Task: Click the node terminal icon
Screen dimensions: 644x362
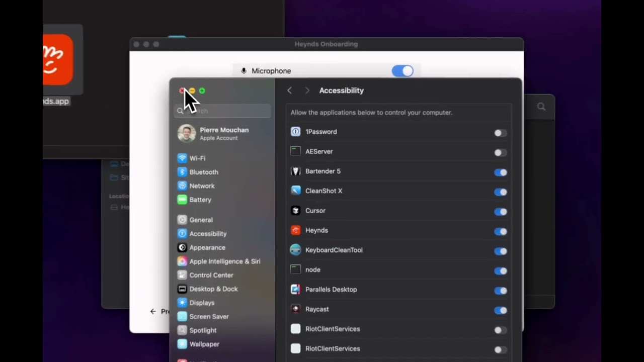Action: tap(295, 269)
